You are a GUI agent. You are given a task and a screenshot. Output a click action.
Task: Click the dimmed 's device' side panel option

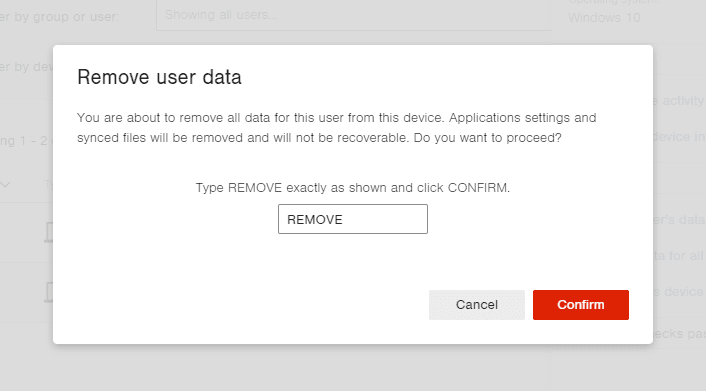(x=679, y=291)
